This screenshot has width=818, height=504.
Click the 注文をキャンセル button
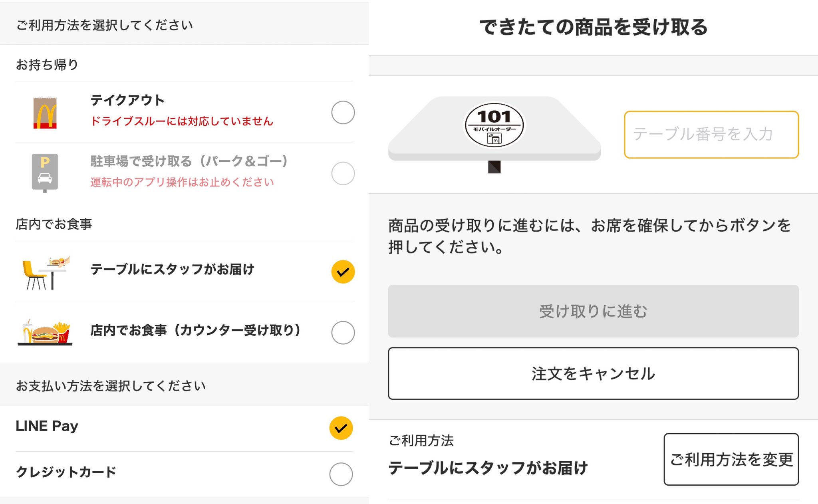593,373
